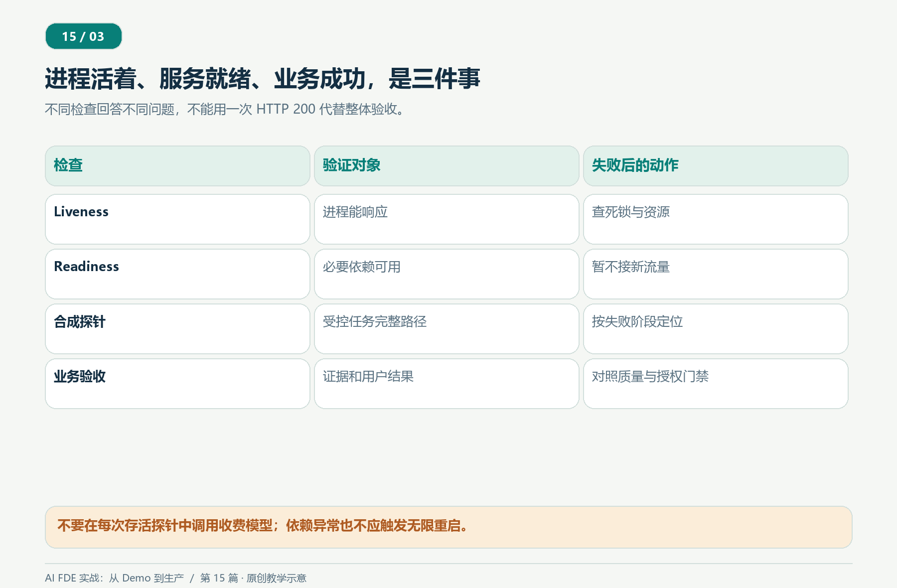Click the orange warning note about 存活探针
897x588 pixels.
[x=448, y=527]
